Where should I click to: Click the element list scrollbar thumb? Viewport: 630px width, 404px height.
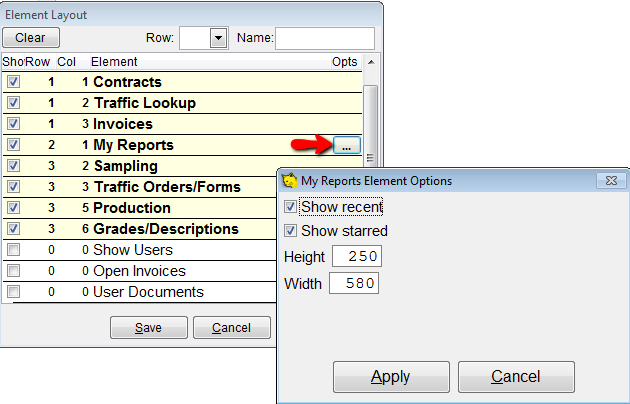point(370,125)
